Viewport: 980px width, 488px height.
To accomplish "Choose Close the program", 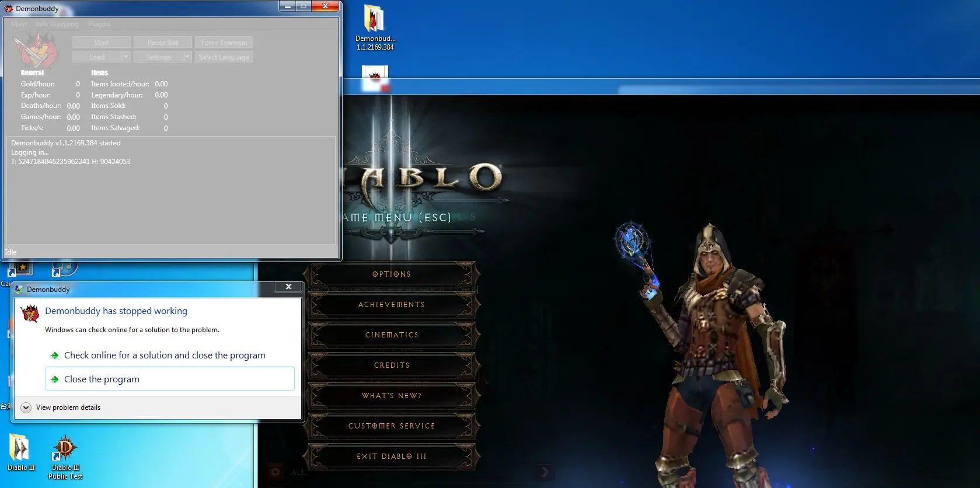I will 170,379.
